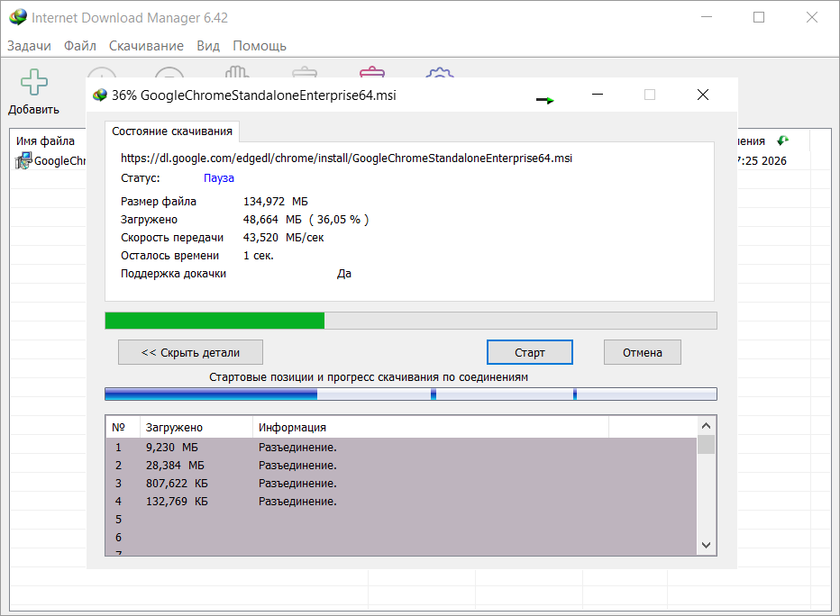Click the Старт button
The height and width of the screenshot is (616, 840).
tap(530, 353)
